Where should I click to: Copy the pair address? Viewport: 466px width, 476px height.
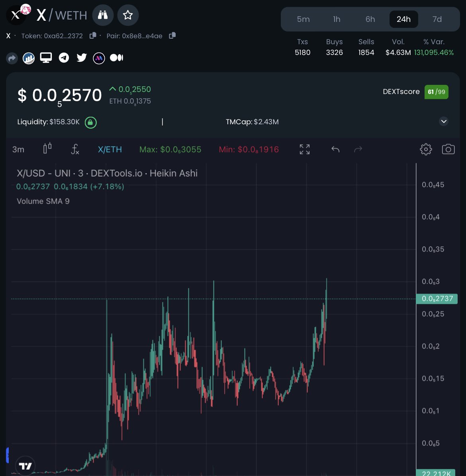coord(172,35)
